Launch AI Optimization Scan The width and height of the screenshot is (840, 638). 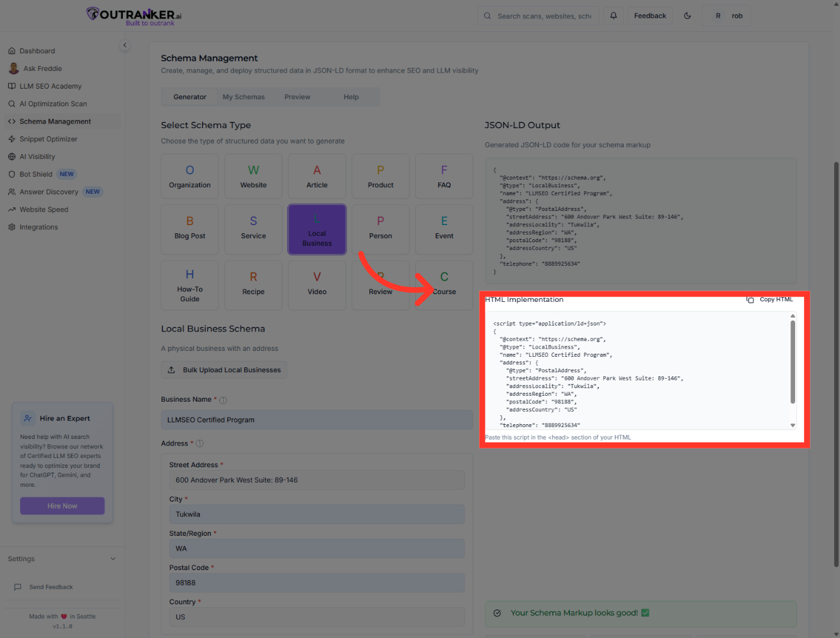tap(54, 103)
